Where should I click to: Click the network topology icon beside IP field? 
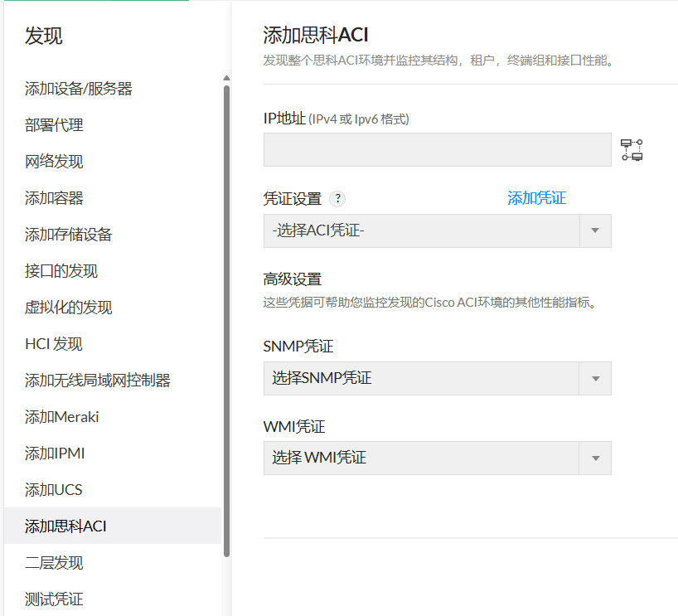point(632,150)
